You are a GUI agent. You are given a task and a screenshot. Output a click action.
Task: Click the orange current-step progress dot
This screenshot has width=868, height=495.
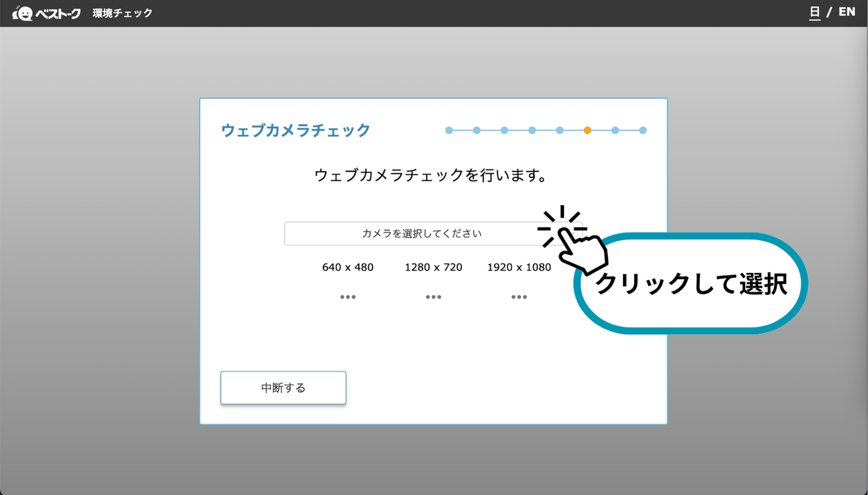point(587,130)
